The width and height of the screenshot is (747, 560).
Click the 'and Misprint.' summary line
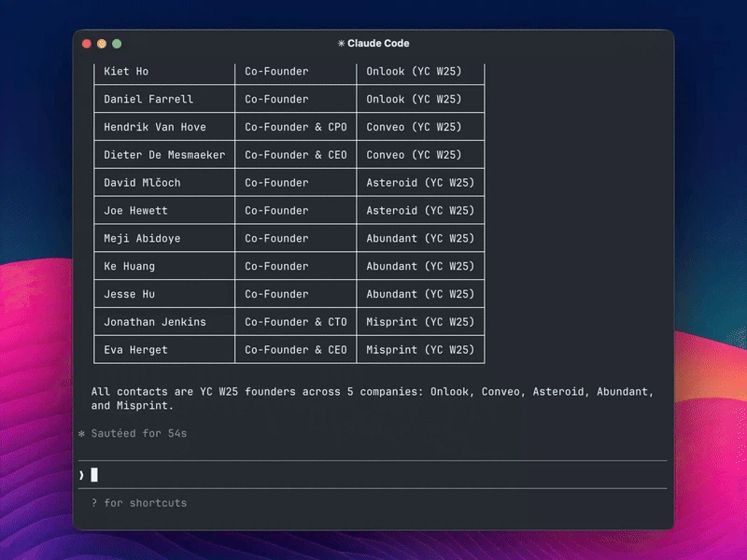[x=133, y=406]
